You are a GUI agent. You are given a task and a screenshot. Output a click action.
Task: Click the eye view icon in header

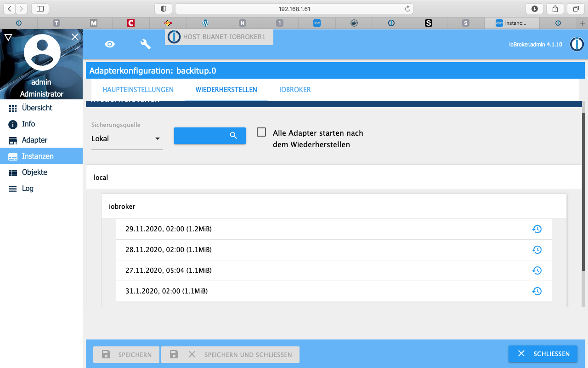[110, 44]
